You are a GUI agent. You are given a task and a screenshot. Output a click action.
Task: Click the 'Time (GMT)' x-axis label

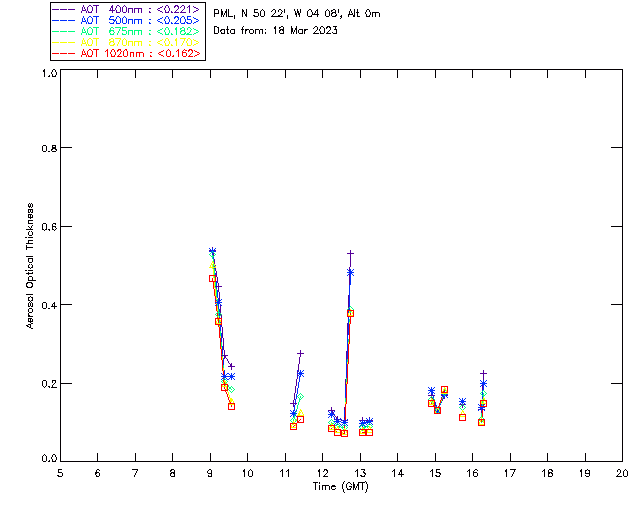tap(340, 485)
